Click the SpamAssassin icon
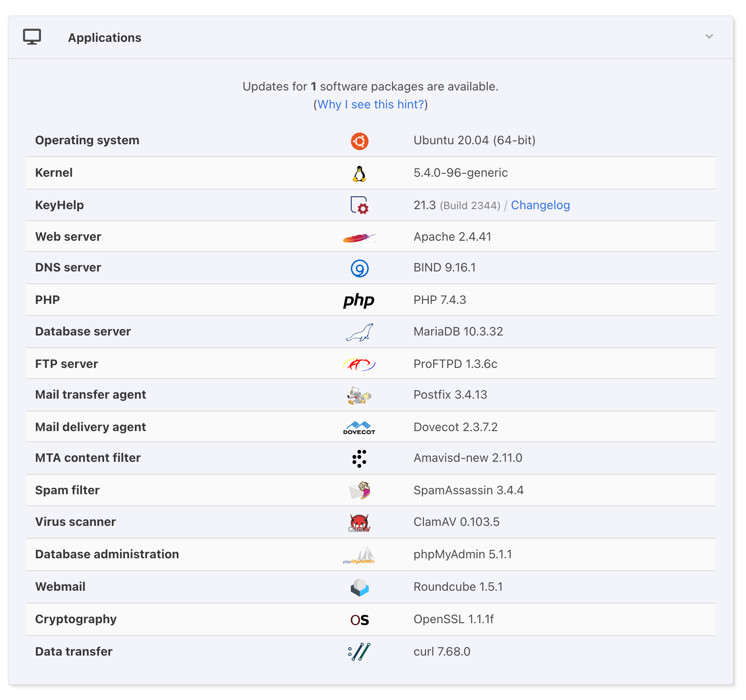The height and width of the screenshot is (700, 746). click(x=359, y=490)
